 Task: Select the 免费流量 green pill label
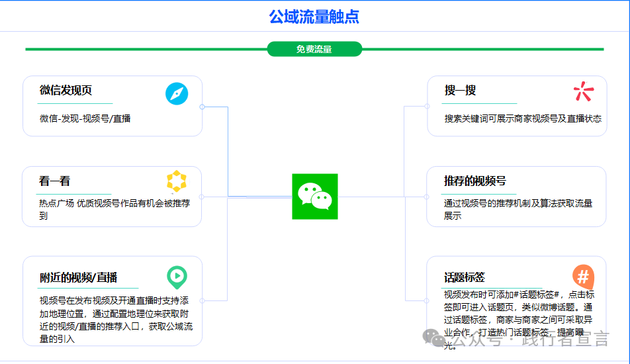click(314, 49)
